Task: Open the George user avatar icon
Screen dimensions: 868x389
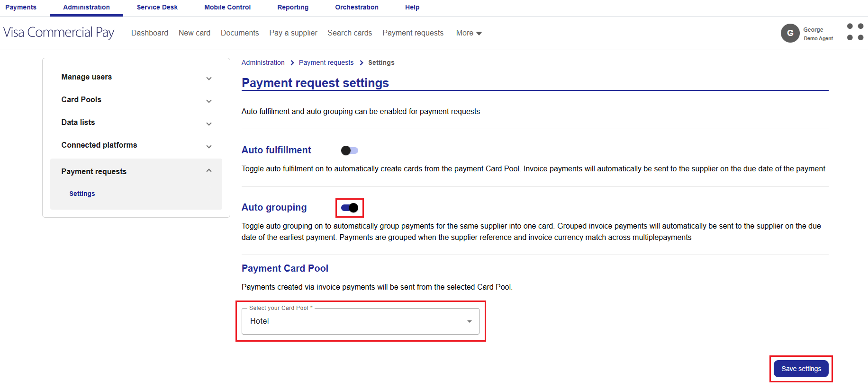Action: [790, 33]
